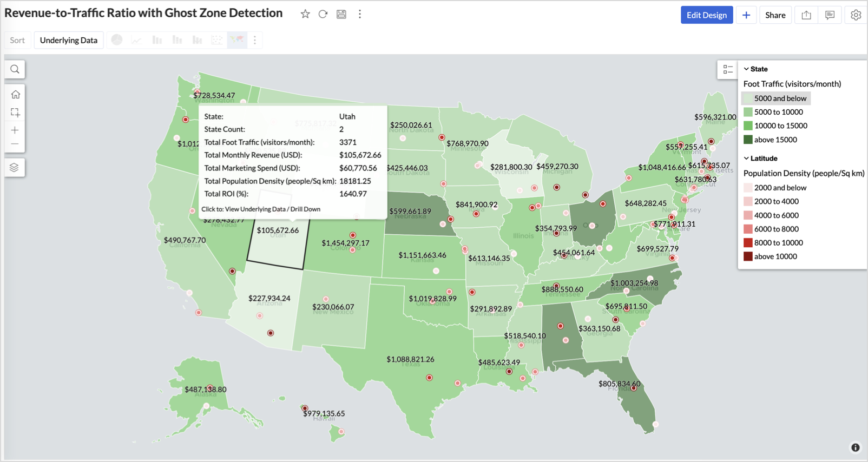
Task: Open more options next to the title
Action: pyautogui.click(x=360, y=14)
